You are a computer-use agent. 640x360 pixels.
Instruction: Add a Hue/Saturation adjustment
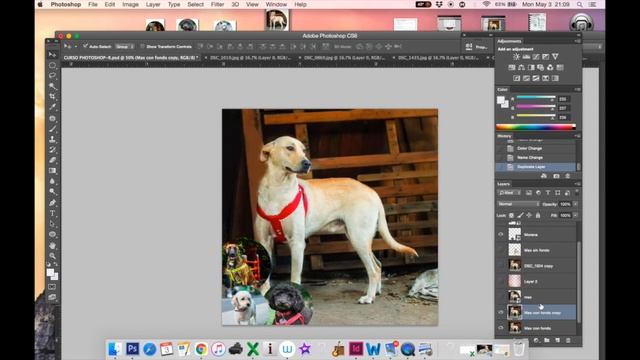pyautogui.click(x=511, y=67)
